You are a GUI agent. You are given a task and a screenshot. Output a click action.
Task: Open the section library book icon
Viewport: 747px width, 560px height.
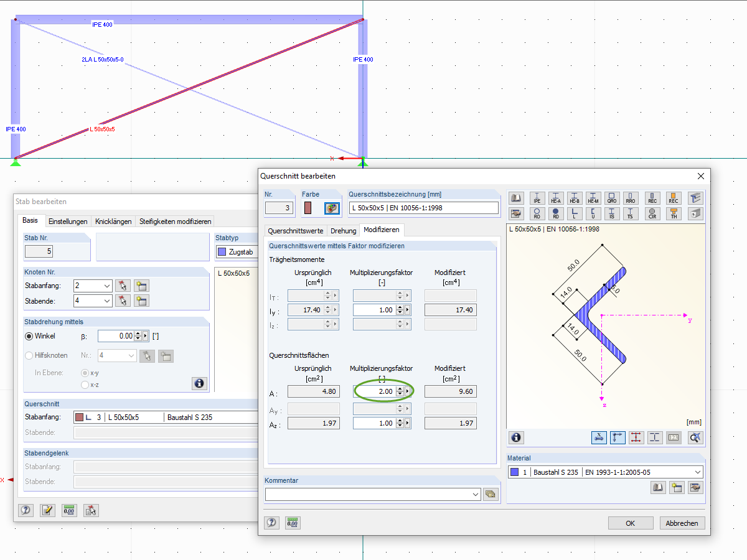[515, 198]
